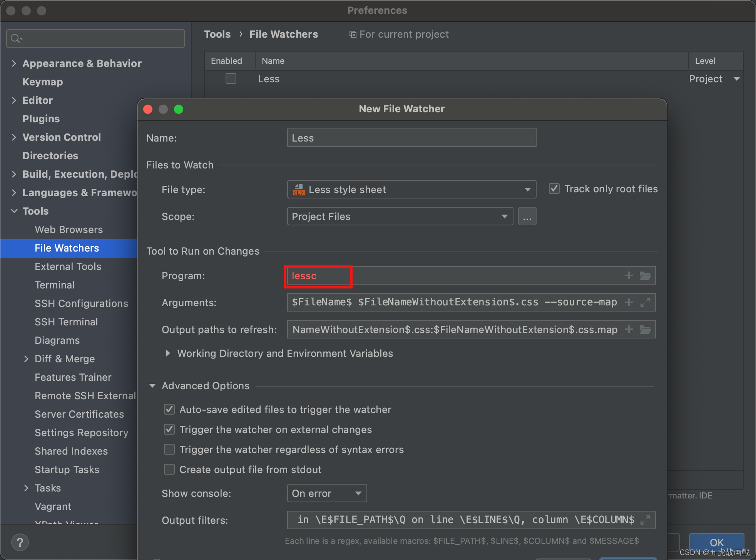Click the plus macro icon in Program field

pyautogui.click(x=629, y=276)
